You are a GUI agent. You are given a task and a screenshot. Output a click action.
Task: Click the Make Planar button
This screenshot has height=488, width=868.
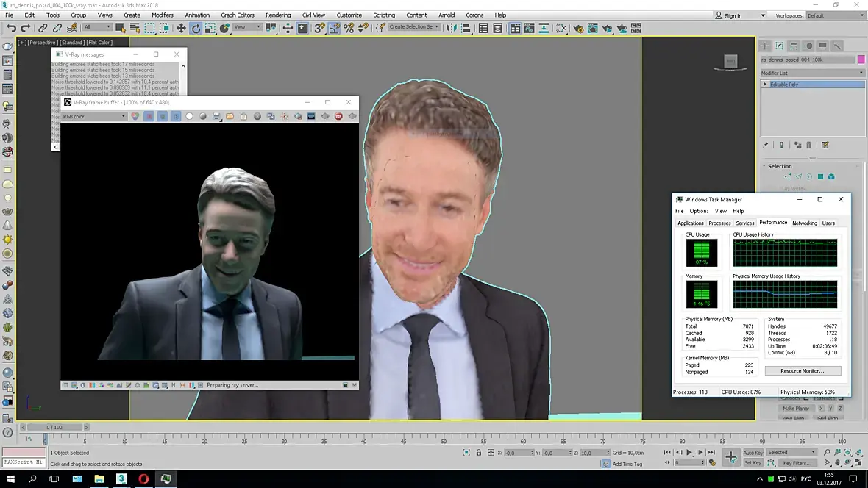click(795, 409)
